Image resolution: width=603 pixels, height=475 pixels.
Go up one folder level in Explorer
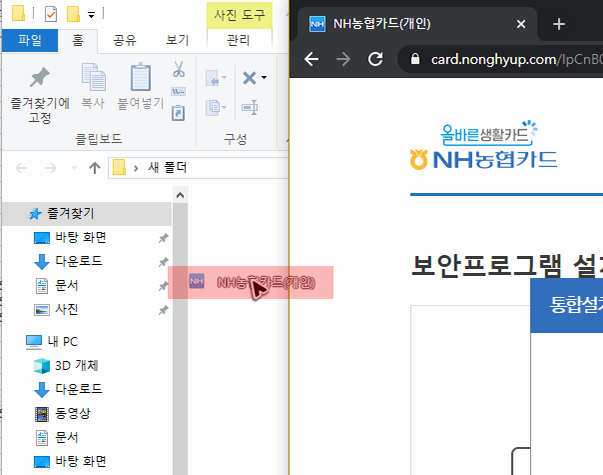[x=95, y=168]
